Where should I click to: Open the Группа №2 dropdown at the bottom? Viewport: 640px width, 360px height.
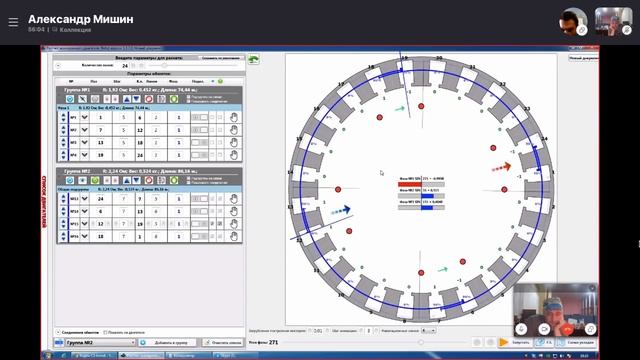[x=100, y=342]
